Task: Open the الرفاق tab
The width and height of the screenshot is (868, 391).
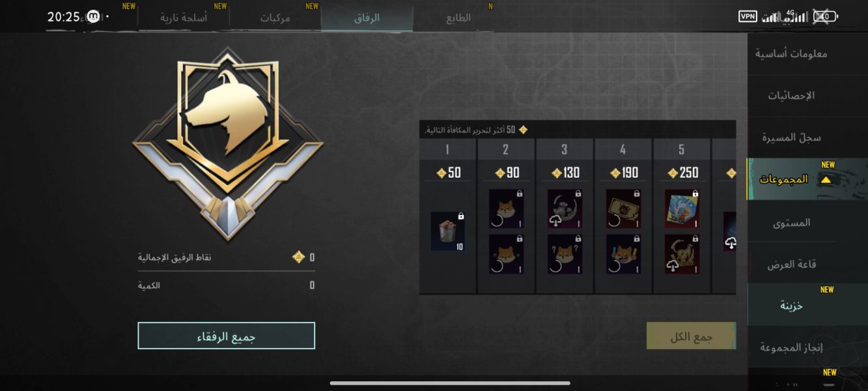Action: 367,18
